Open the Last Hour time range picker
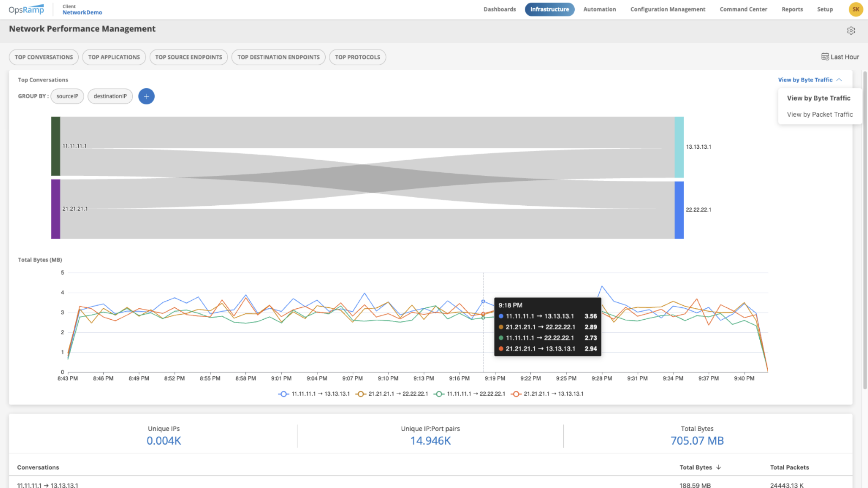Screen dimensions: 868x488 click(840, 57)
